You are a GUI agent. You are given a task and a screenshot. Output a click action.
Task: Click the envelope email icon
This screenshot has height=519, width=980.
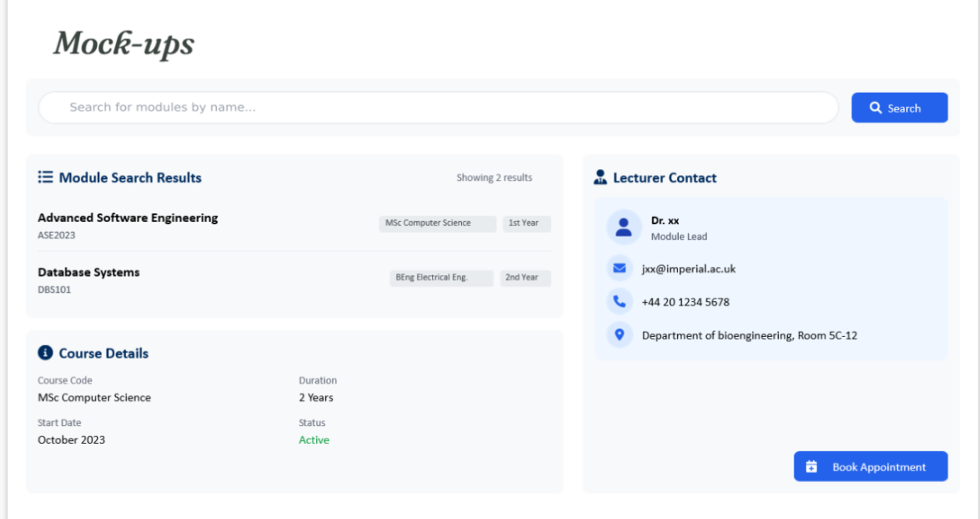619,268
